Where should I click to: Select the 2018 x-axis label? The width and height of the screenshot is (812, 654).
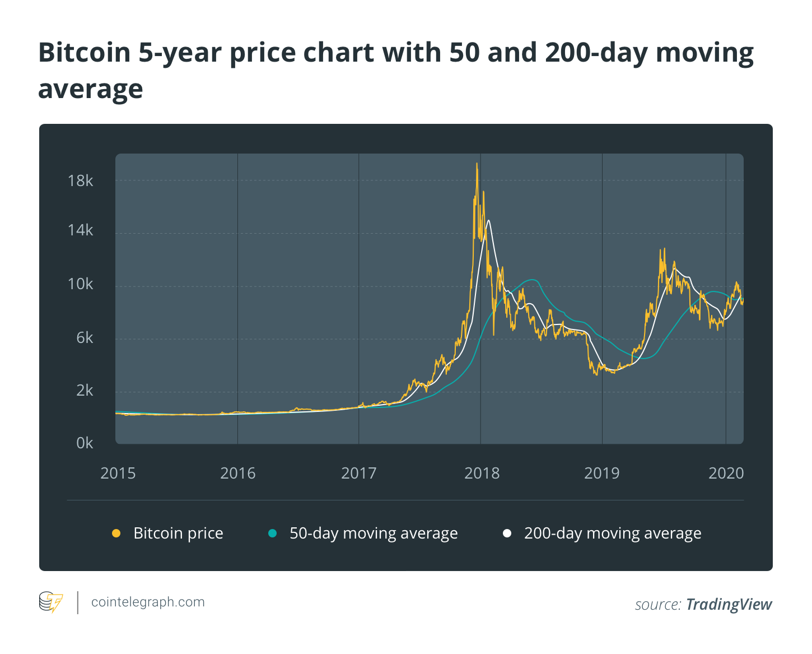pyautogui.click(x=482, y=474)
